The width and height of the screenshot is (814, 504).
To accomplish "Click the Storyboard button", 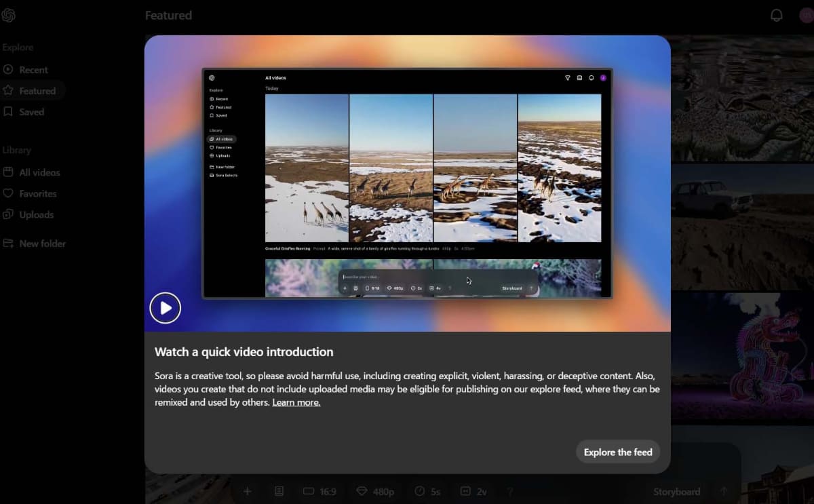I will tap(676, 492).
